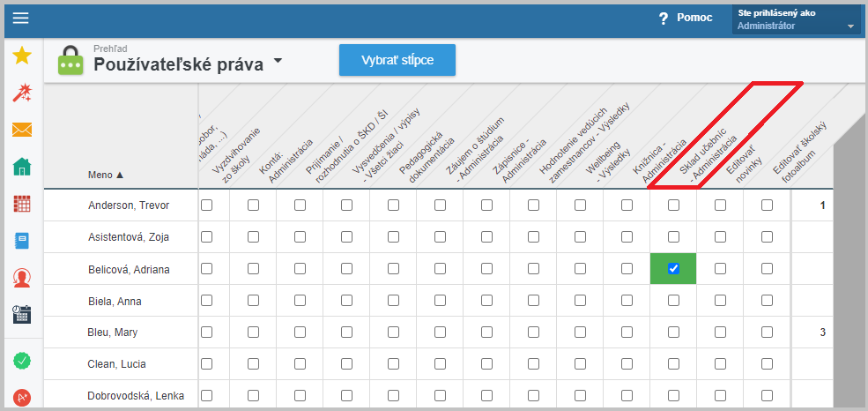Image resolution: width=868 pixels, height=411 pixels.
Task: Uncheck Sklad učebníc box for Belicová, Adriana
Action: coord(673,269)
